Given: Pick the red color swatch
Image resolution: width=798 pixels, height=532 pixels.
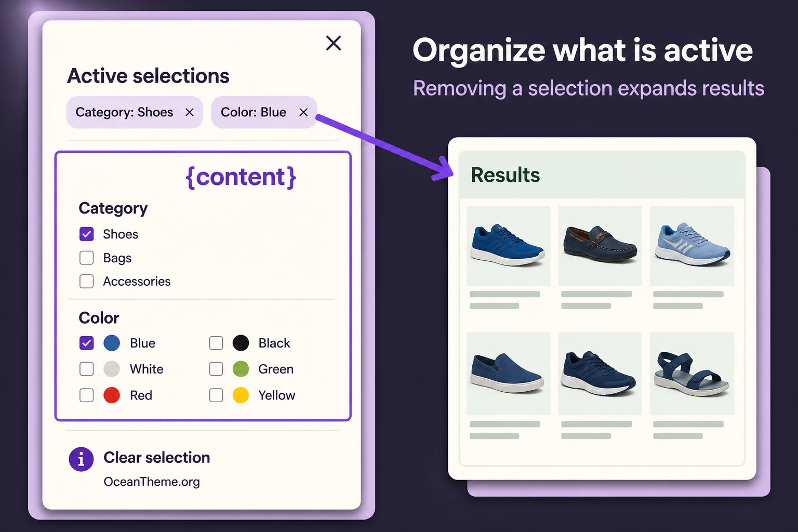Looking at the screenshot, I should (x=112, y=395).
